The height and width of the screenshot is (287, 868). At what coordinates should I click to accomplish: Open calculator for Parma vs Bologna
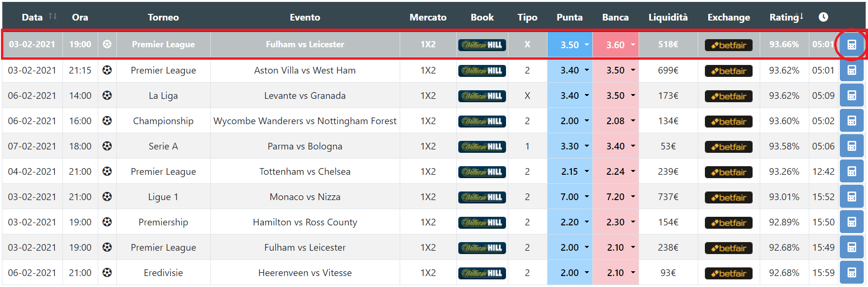851,146
